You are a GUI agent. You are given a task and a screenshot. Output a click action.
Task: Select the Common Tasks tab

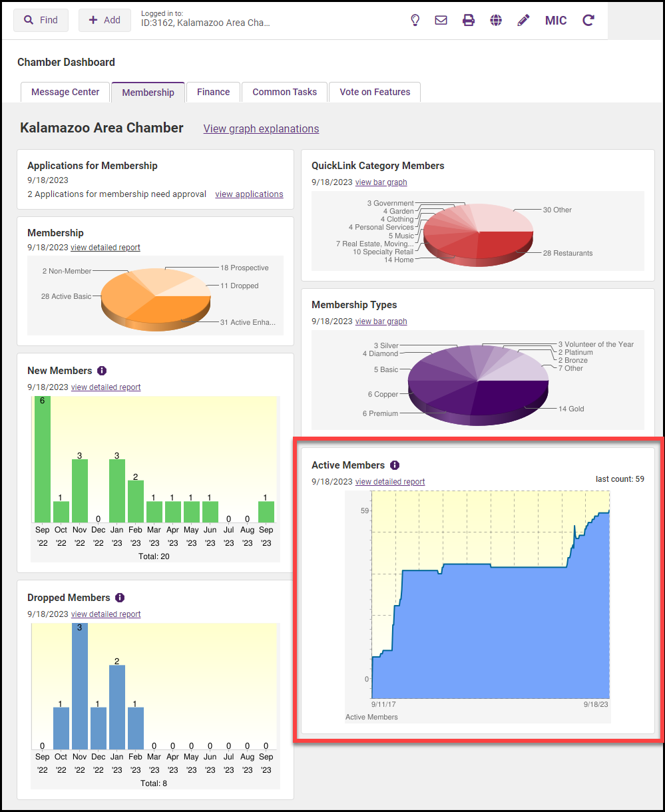point(285,92)
